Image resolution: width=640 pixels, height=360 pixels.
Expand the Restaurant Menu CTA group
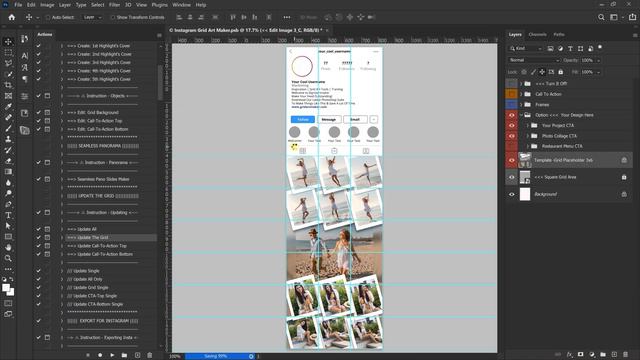click(527, 146)
